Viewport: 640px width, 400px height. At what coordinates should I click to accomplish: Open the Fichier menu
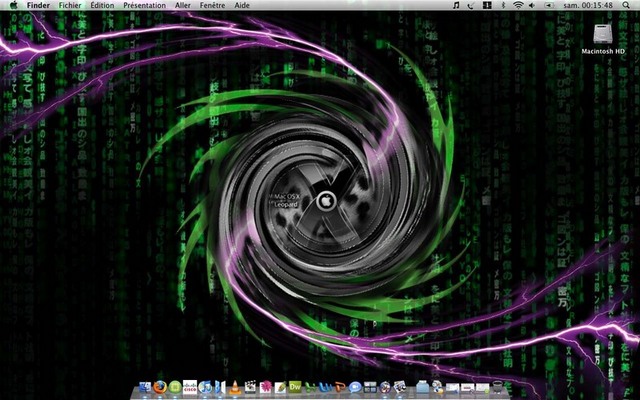[70, 5]
